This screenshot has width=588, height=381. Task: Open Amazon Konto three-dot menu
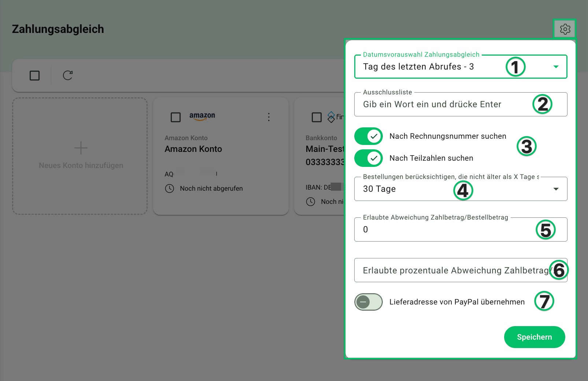click(269, 117)
